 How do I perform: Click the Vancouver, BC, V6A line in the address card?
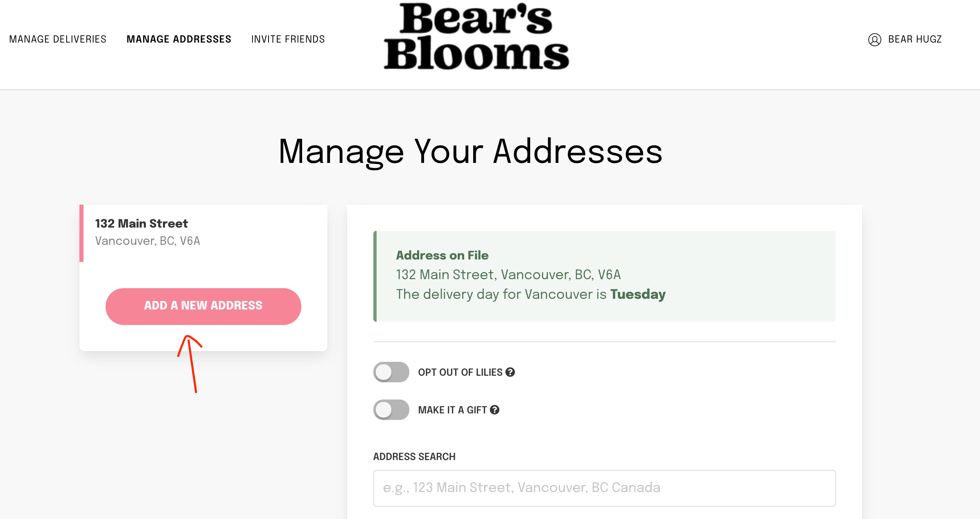click(147, 241)
